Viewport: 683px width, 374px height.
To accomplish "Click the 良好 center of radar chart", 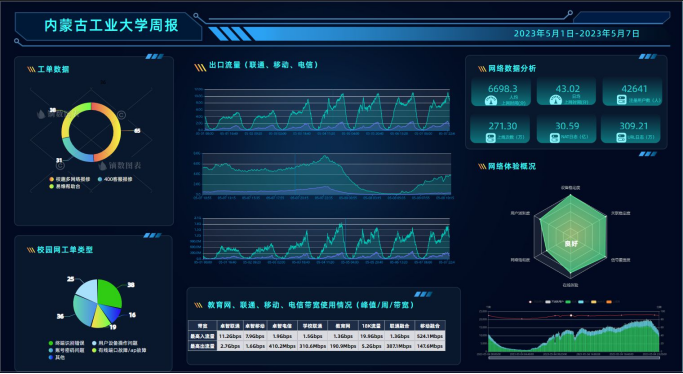I will (x=571, y=244).
